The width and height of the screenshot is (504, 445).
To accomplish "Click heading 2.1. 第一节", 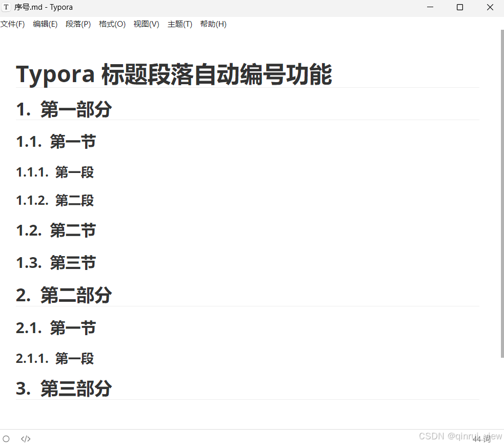I will tap(56, 328).
